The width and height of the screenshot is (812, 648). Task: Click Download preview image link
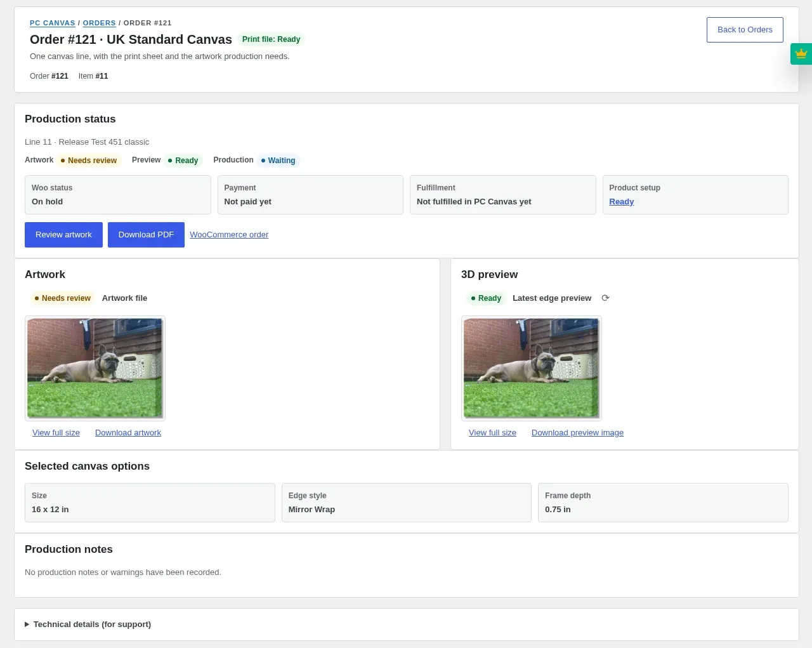[x=577, y=433]
